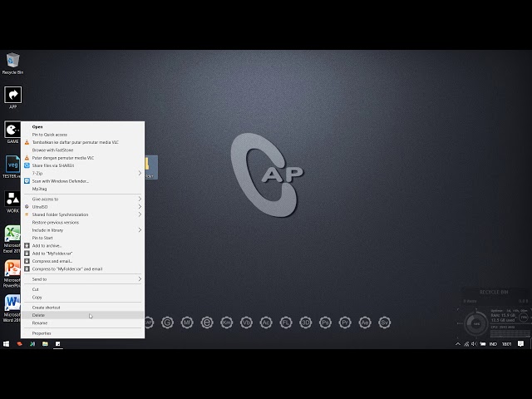Choose Add to archive

(83, 246)
